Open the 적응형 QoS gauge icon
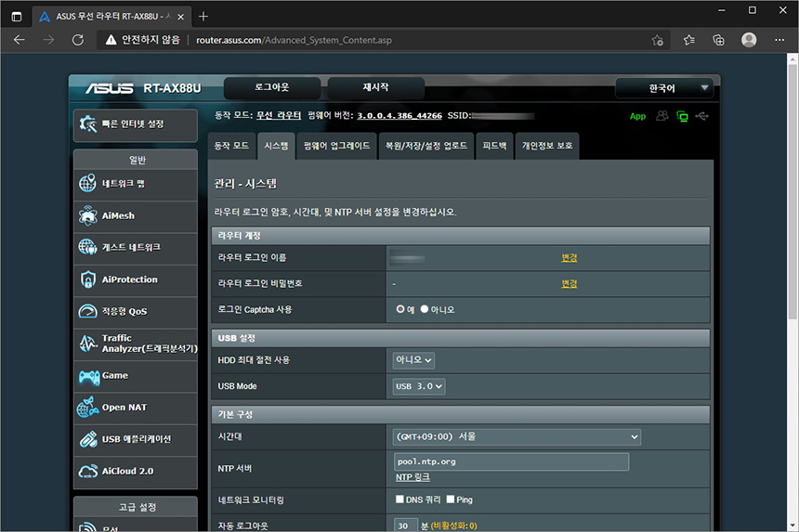The height and width of the screenshot is (532, 799). (87, 311)
